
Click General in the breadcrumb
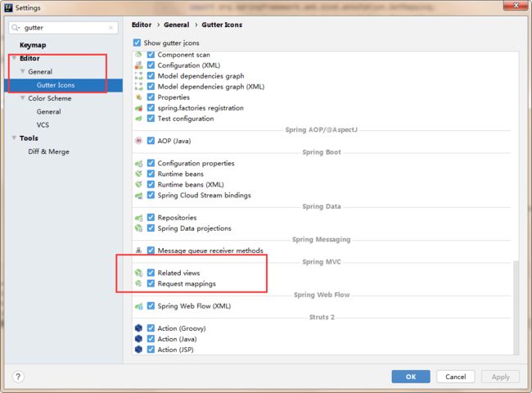(x=177, y=25)
